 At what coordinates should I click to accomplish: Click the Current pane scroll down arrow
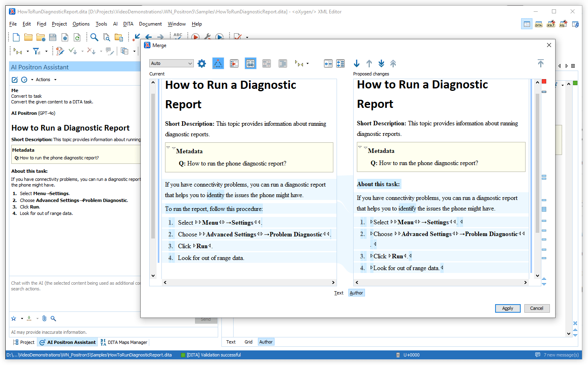(153, 275)
